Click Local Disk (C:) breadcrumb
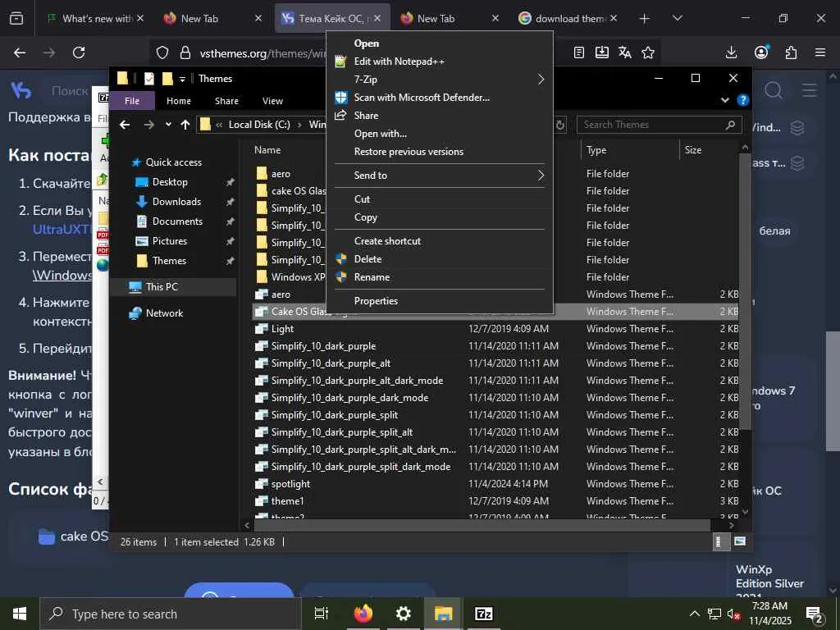 point(259,125)
